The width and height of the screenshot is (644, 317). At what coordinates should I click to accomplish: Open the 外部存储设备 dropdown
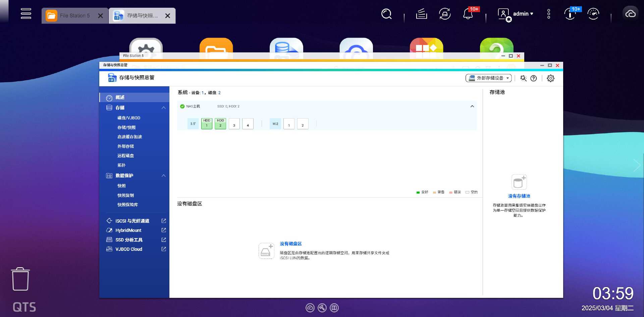[488, 78]
